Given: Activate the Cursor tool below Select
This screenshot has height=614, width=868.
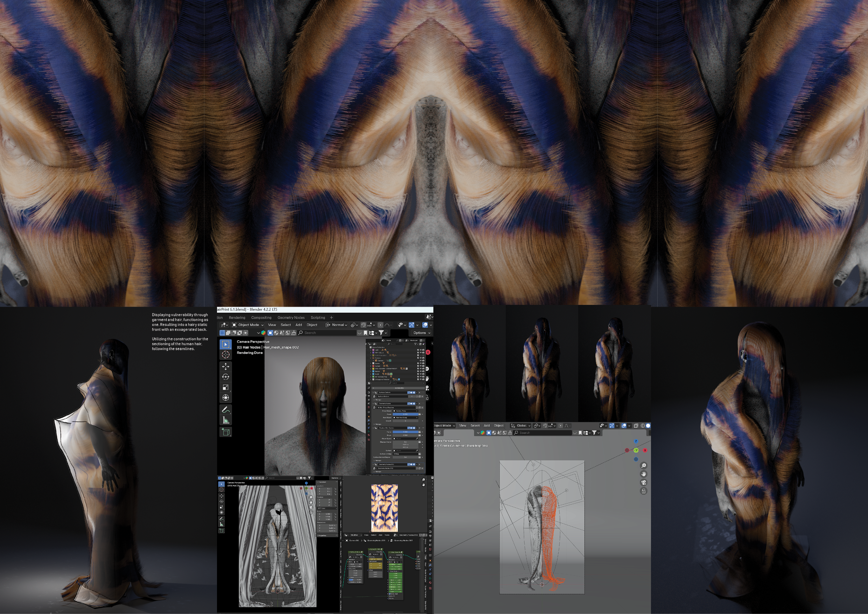Looking at the screenshot, I should coord(226,355).
